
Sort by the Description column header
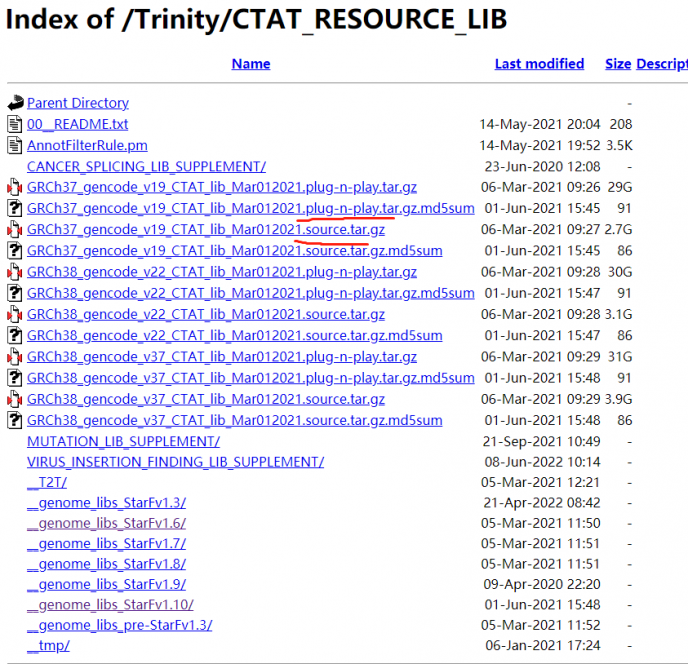(661, 64)
